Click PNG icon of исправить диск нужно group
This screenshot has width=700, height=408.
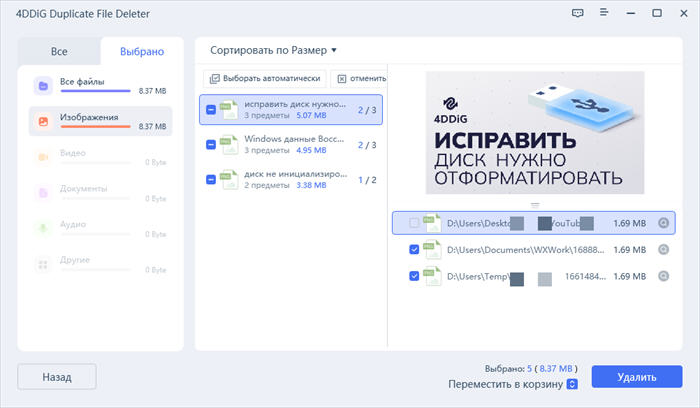point(229,110)
